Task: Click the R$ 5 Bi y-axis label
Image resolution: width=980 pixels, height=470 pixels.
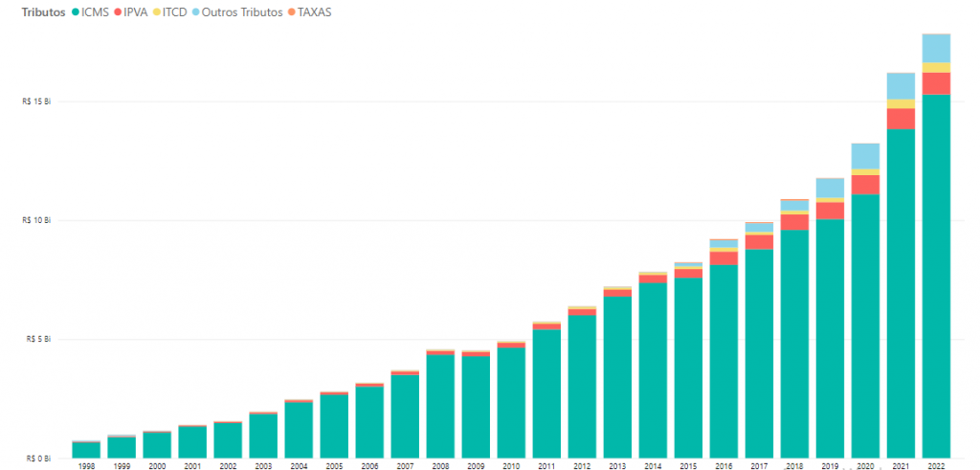Action: point(36,339)
